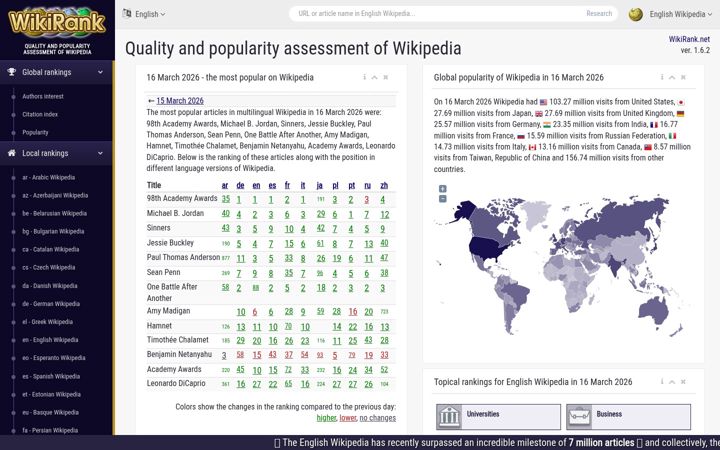The width and height of the screenshot is (720, 450).
Task: Click the Research button in search bar
Action: point(599,14)
